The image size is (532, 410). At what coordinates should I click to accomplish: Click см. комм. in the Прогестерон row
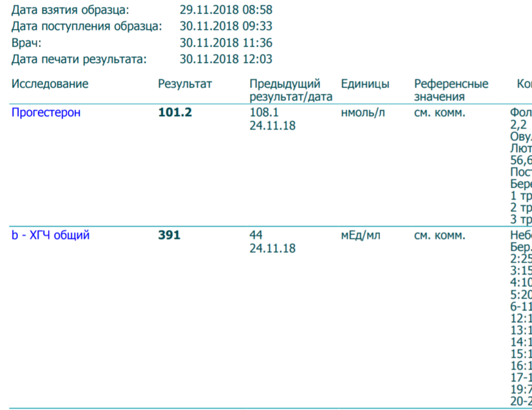tap(439, 112)
